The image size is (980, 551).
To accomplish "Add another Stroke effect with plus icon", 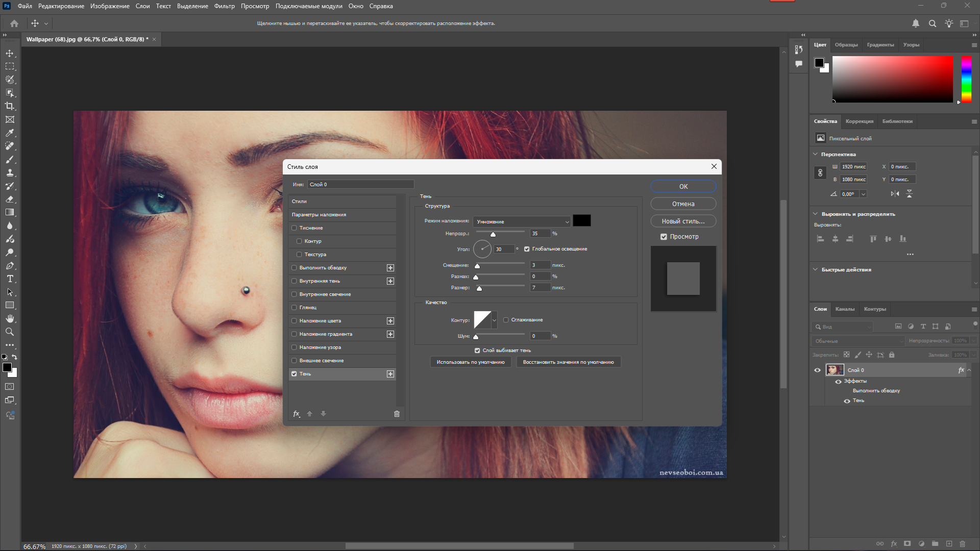I will pyautogui.click(x=390, y=268).
